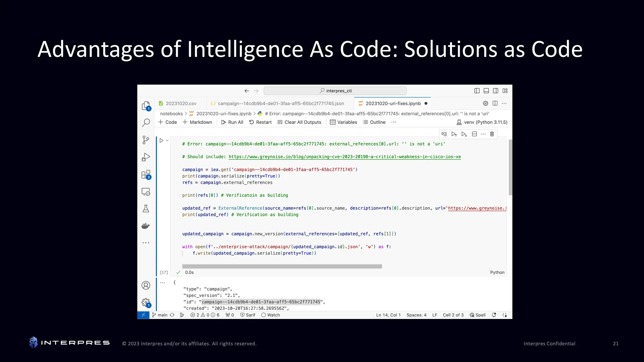
Task: Open the Accounts icon
Action: (146, 285)
